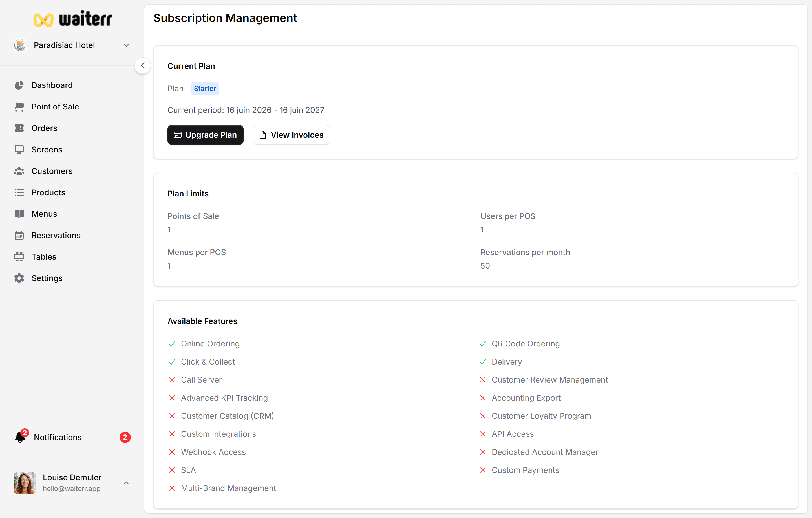Screen dimensions: 812x518
Task: Open the Notifications label
Action: (x=58, y=437)
